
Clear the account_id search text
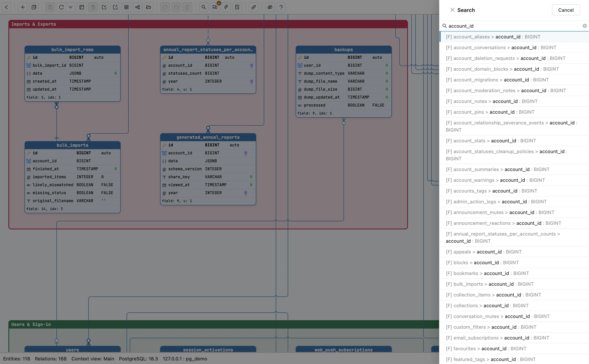click(x=584, y=26)
